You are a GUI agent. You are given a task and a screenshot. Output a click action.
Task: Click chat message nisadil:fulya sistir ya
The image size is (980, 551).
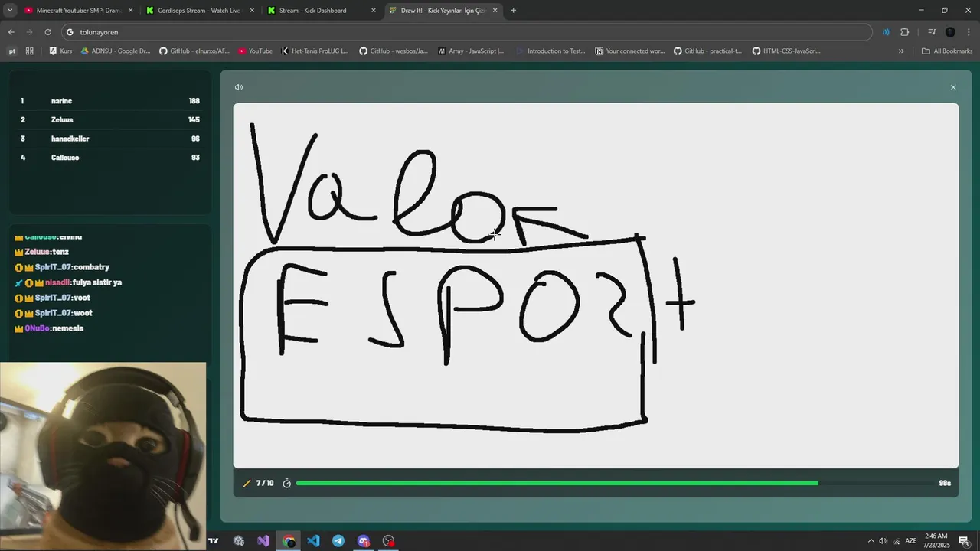pyautogui.click(x=68, y=282)
